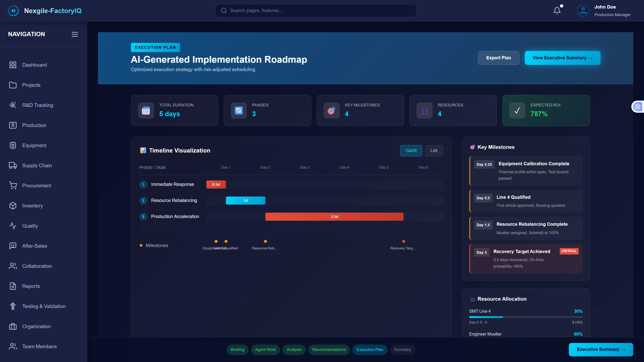Enable Gantt view in Timeline Visualization
The width and height of the screenshot is (644, 362).
click(411, 150)
